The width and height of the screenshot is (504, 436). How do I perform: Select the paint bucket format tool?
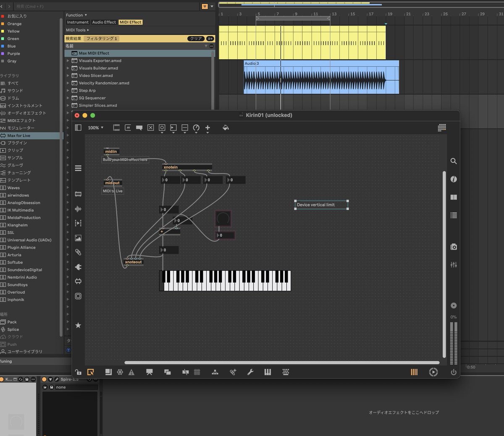pos(226,128)
